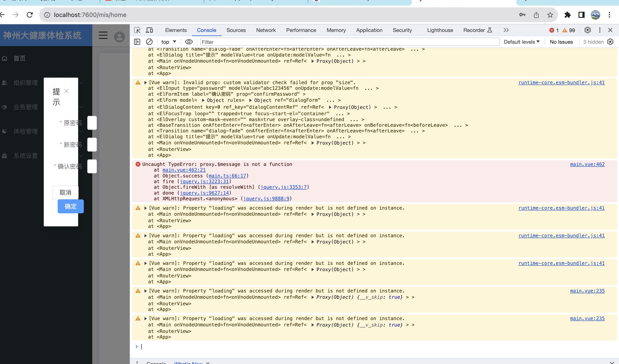Share this page icon in address bar

point(536,15)
